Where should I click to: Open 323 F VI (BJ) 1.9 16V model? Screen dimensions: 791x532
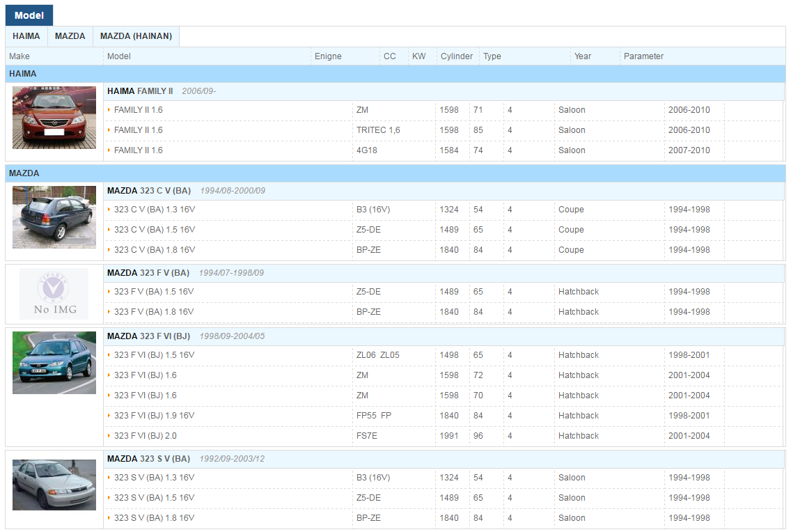coord(155,416)
